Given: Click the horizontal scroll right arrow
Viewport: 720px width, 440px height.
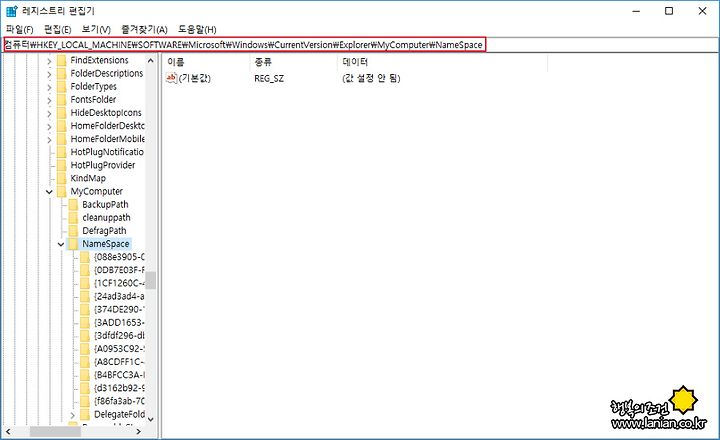Looking at the screenshot, I should click(138, 432).
